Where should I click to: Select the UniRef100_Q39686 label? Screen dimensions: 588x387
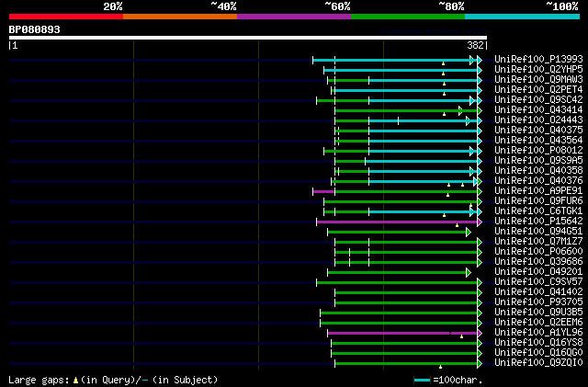coord(538,262)
